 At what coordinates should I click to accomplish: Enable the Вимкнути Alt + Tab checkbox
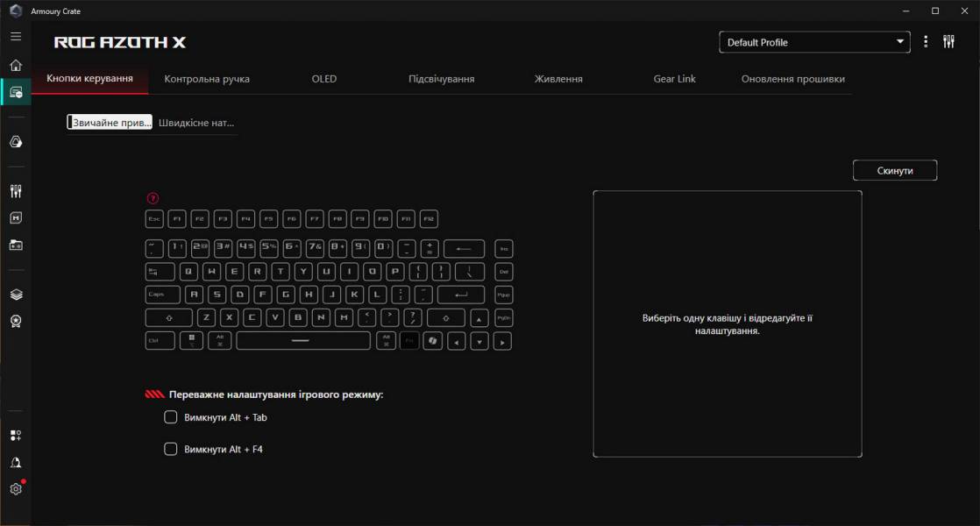(171, 417)
